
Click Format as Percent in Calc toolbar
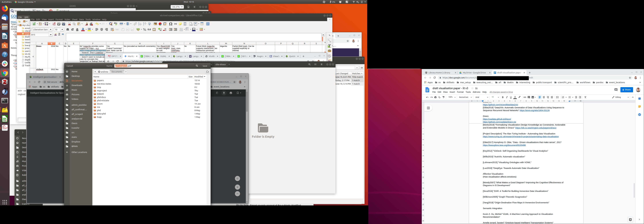pos(144,29)
